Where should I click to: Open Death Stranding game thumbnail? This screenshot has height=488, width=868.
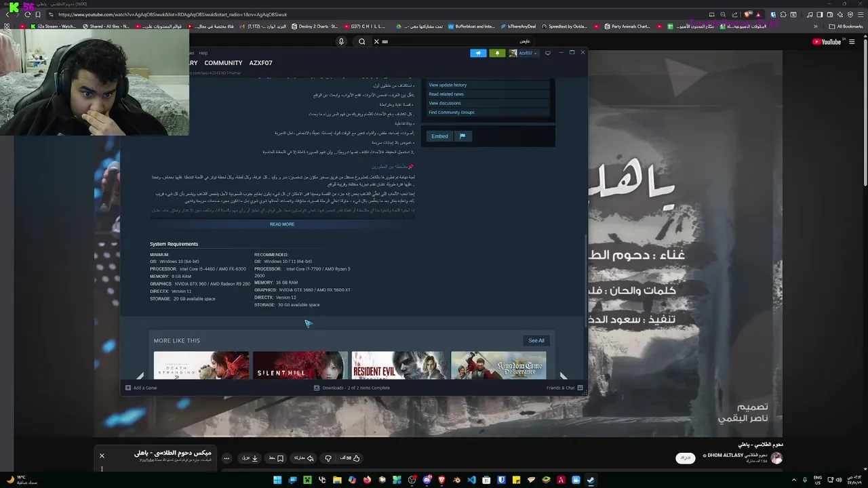[201, 365]
